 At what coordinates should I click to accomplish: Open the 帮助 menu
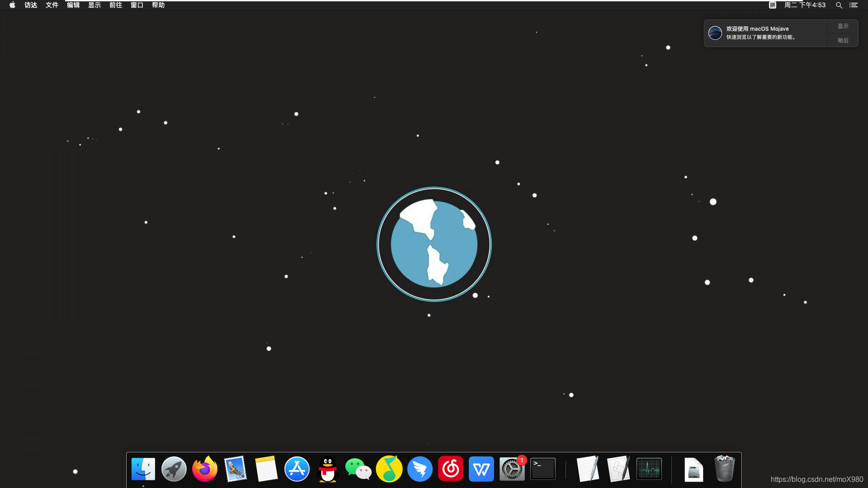[x=158, y=5]
